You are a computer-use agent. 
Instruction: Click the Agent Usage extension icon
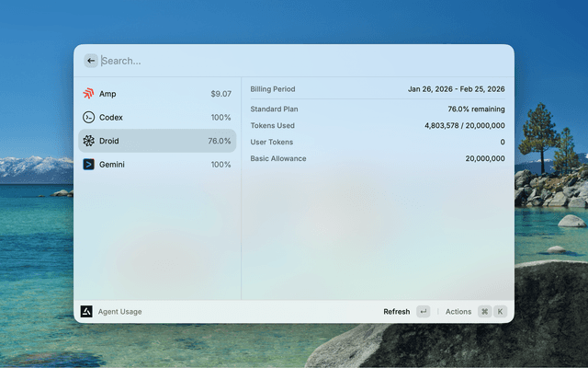pyautogui.click(x=86, y=312)
